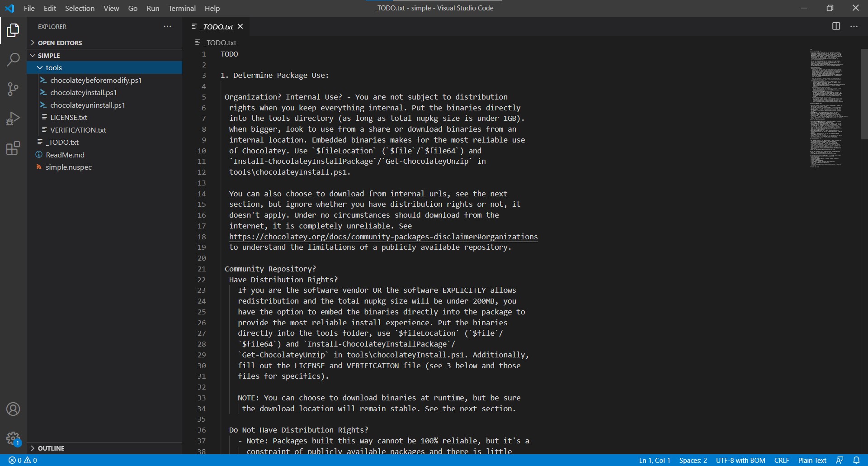Open the Help menu
Image resolution: width=868 pixels, height=466 pixels.
(212, 8)
